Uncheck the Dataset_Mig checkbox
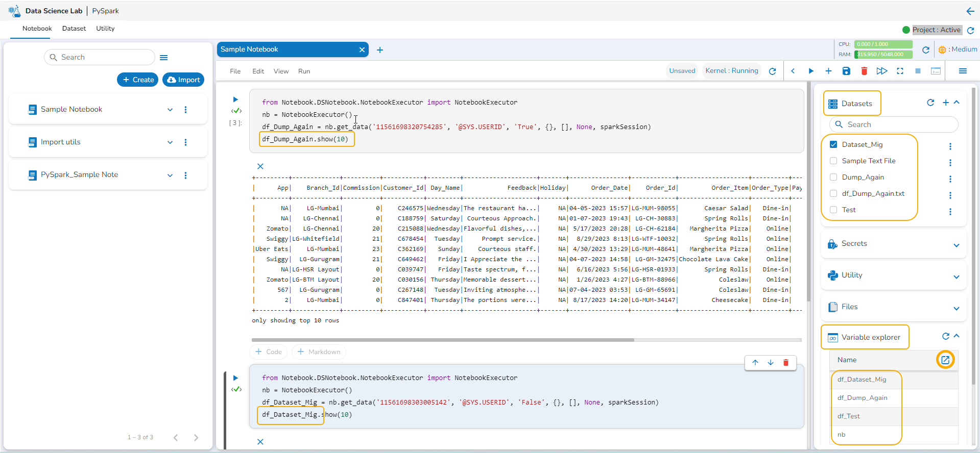The width and height of the screenshot is (980, 453). [833, 144]
